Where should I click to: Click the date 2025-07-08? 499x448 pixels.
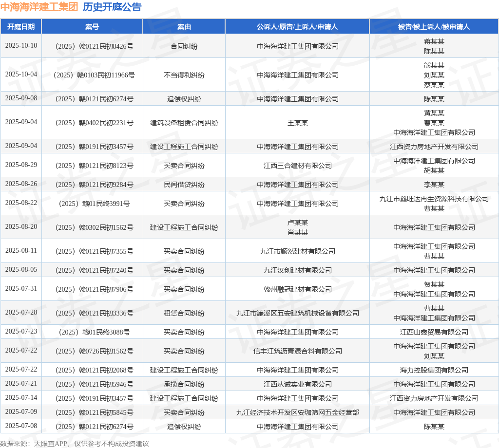point(21,426)
